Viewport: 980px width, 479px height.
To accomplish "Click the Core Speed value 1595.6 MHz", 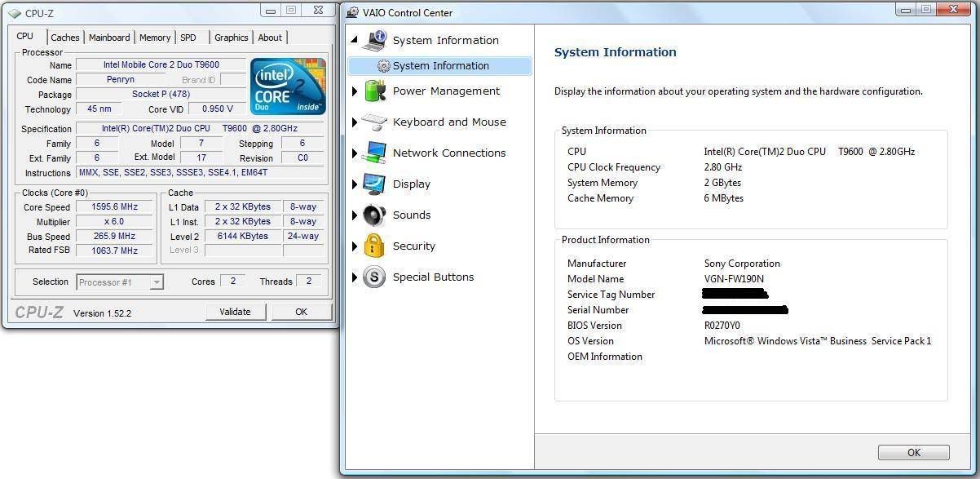I will click(x=114, y=207).
